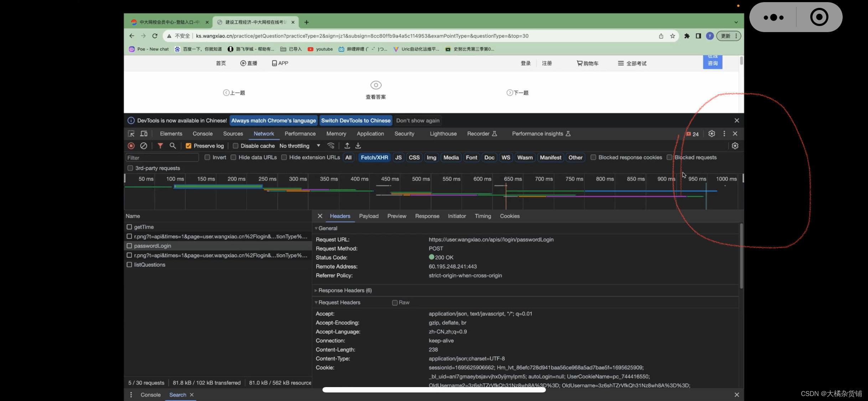Click the 下一题 link
Screen dimensions: 868x401
pyautogui.click(x=518, y=93)
